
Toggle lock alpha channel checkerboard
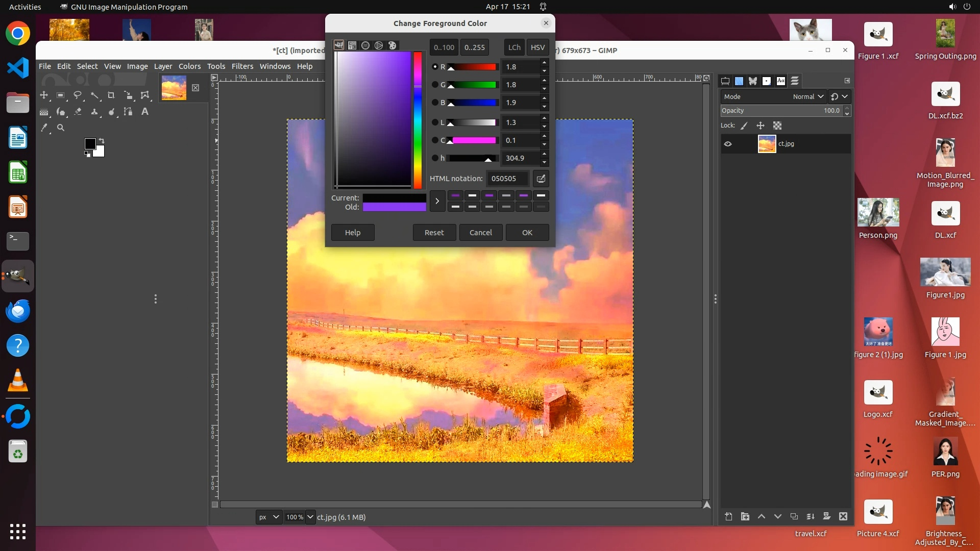click(777, 126)
